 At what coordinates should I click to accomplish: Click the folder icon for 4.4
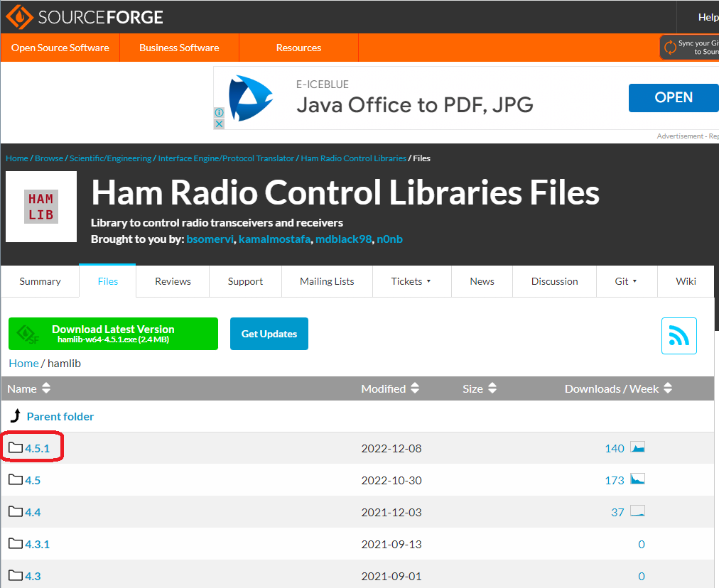[x=16, y=511]
